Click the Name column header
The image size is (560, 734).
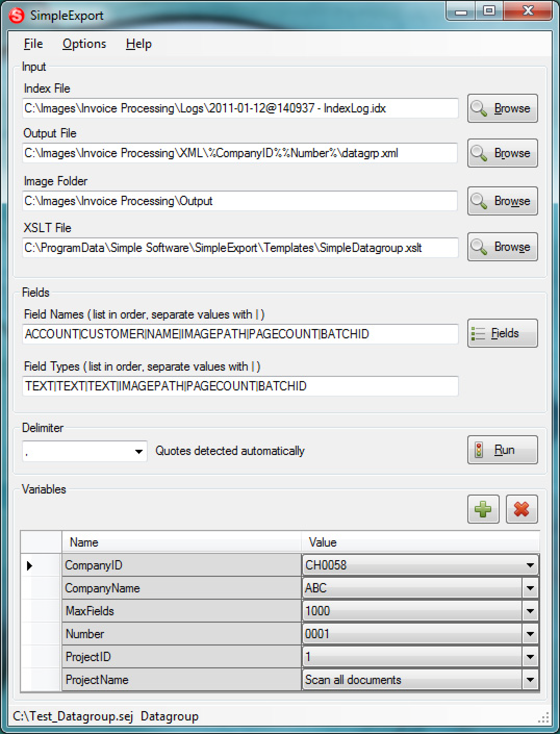coord(182,542)
